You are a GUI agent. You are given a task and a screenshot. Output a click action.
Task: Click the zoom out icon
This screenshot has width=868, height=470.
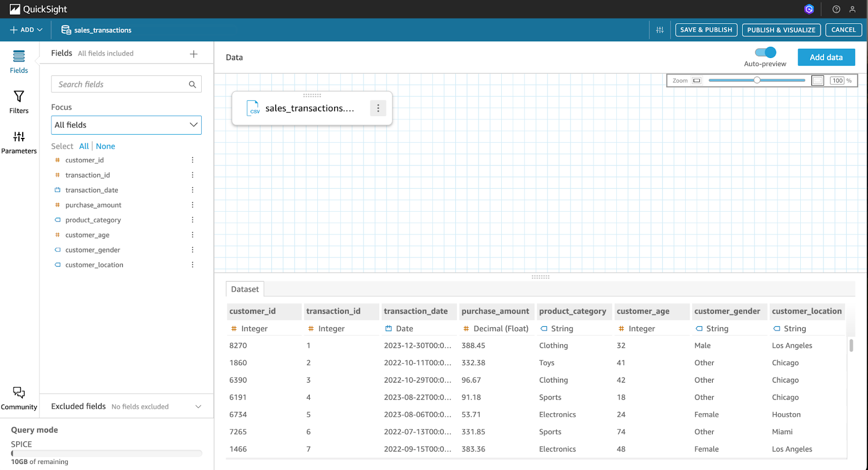point(697,80)
